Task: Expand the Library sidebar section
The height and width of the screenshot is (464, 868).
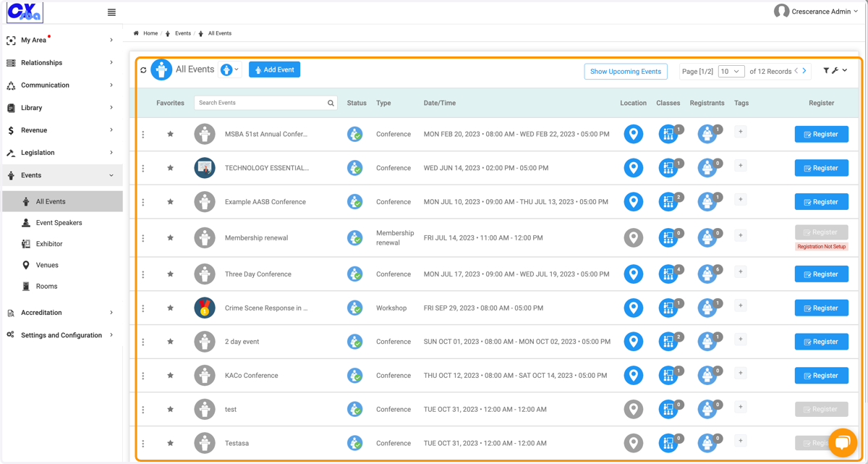Action: pyautogui.click(x=61, y=108)
